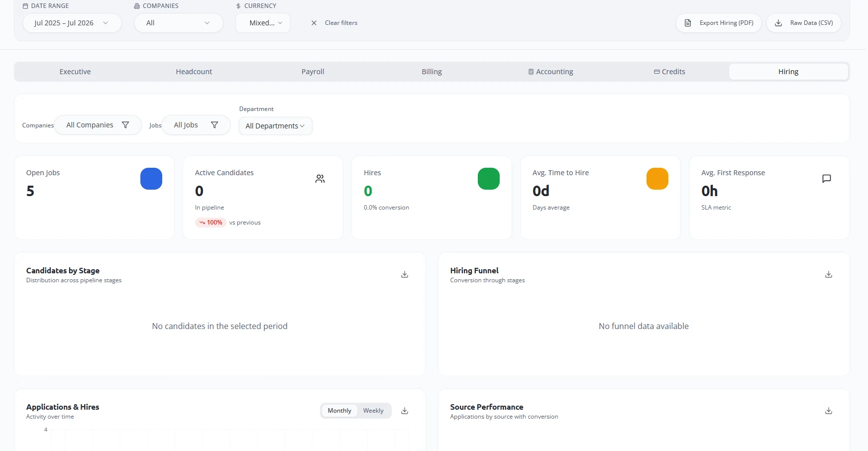The height and width of the screenshot is (451, 868).
Task: Select the Weekly view toggle
Action: click(x=373, y=411)
